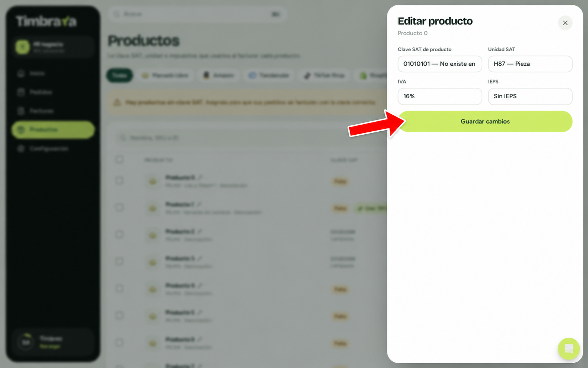This screenshot has height=368, width=588.
Task: Open the IVA field showing 16%
Action: pyautogui.click(x=440, y=96)
